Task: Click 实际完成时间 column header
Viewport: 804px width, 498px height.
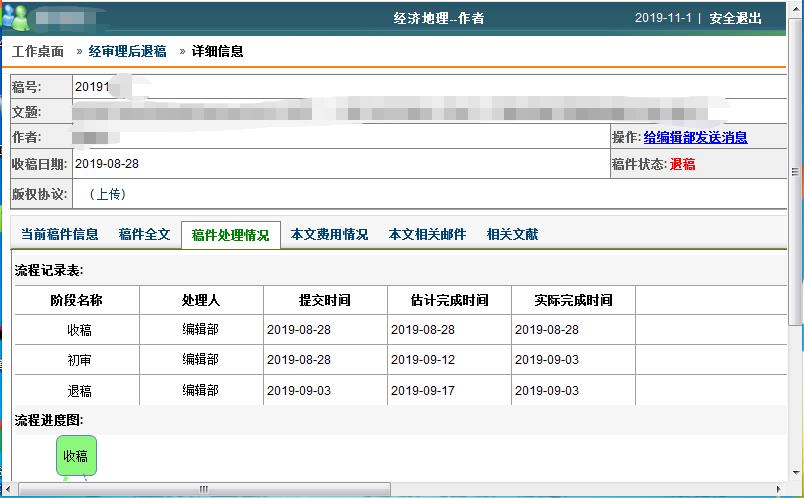Action: pos(573,300)
